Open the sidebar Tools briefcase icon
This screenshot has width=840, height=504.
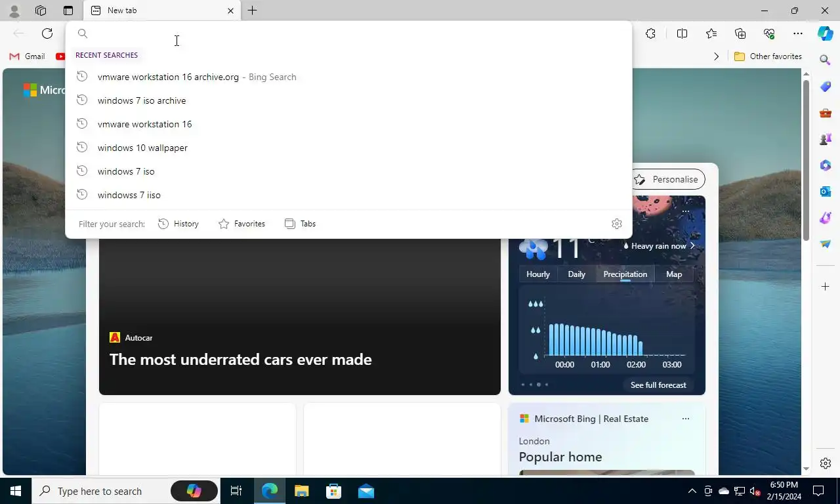[826, 113]
